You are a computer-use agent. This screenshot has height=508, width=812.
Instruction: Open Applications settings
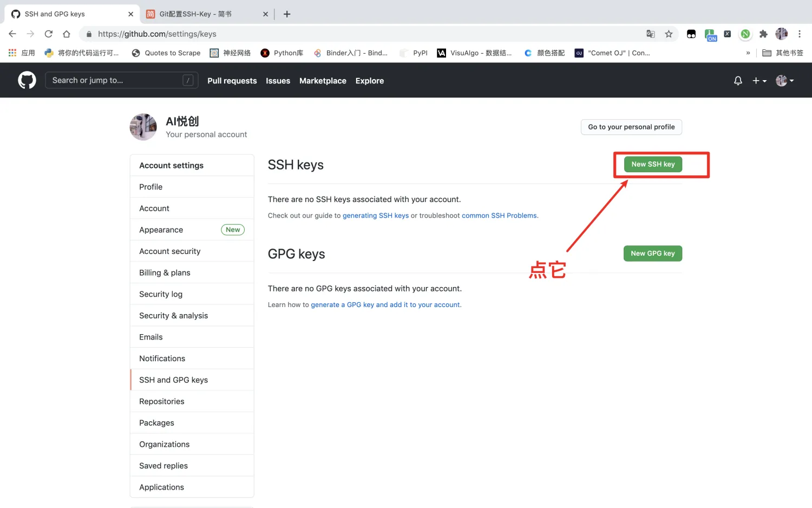click(x=192, y=487)
